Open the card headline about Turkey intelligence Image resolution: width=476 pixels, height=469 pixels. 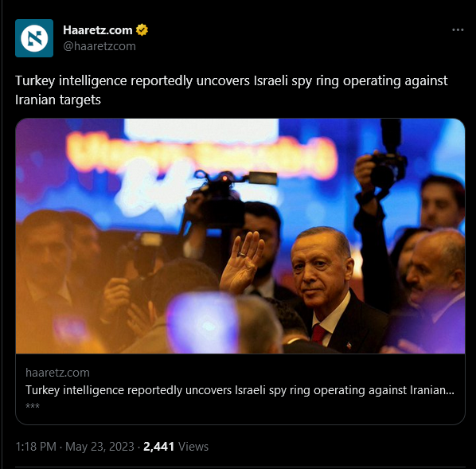240,390
